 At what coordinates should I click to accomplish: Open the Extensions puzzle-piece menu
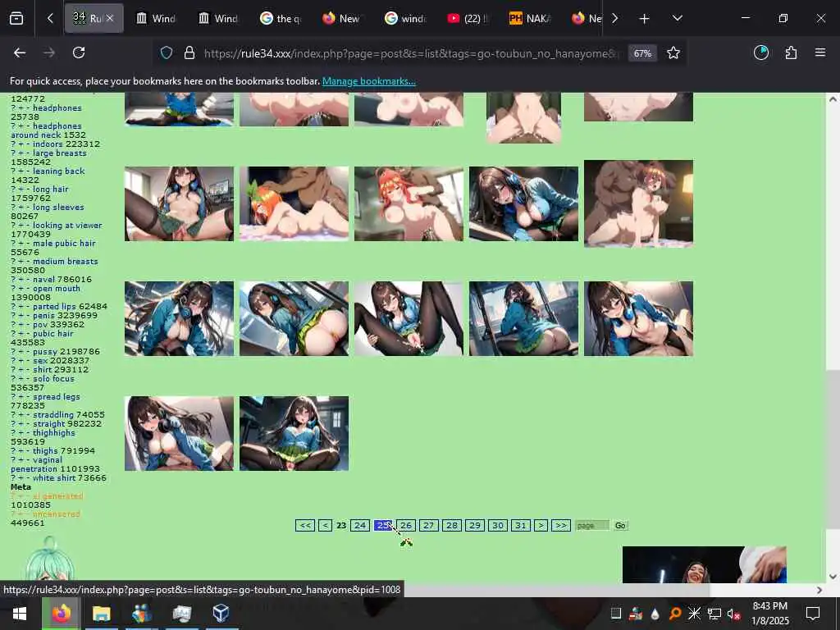coord(791,52)
